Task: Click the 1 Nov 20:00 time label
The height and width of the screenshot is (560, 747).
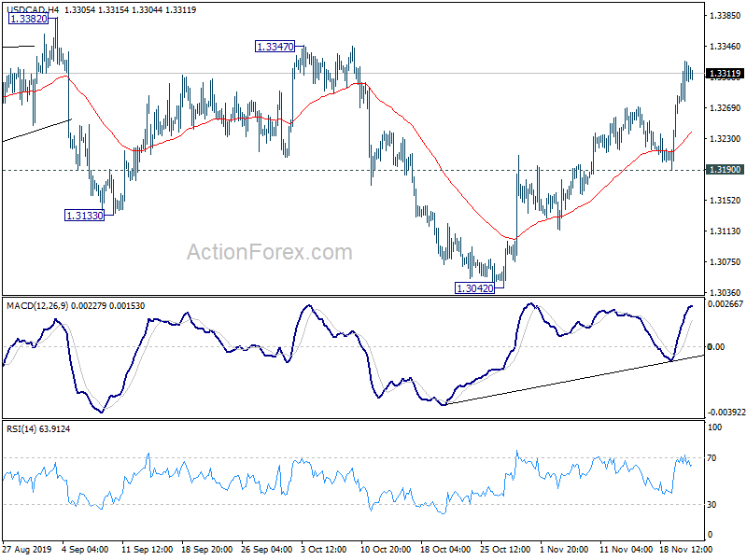Action: [x=564, y=549]
